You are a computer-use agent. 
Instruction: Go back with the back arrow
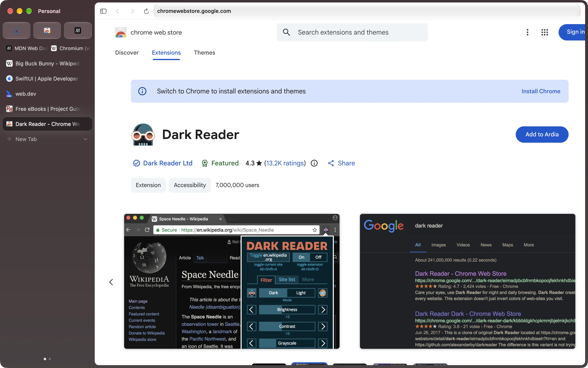click(x=118, y=11)
